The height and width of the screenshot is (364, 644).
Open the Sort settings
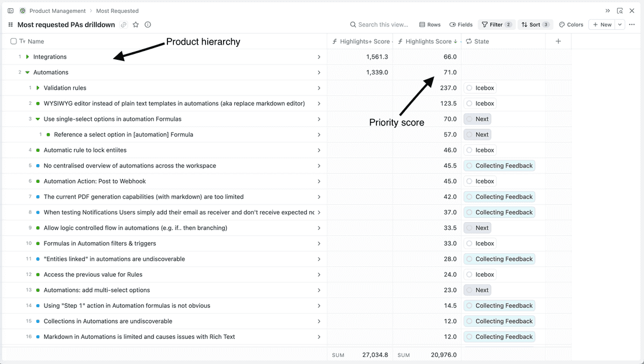535,25
